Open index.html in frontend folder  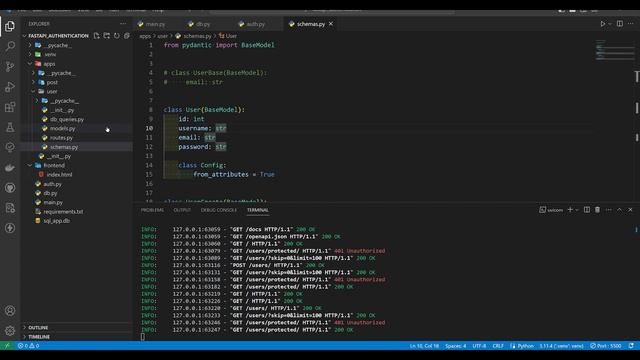59,175
